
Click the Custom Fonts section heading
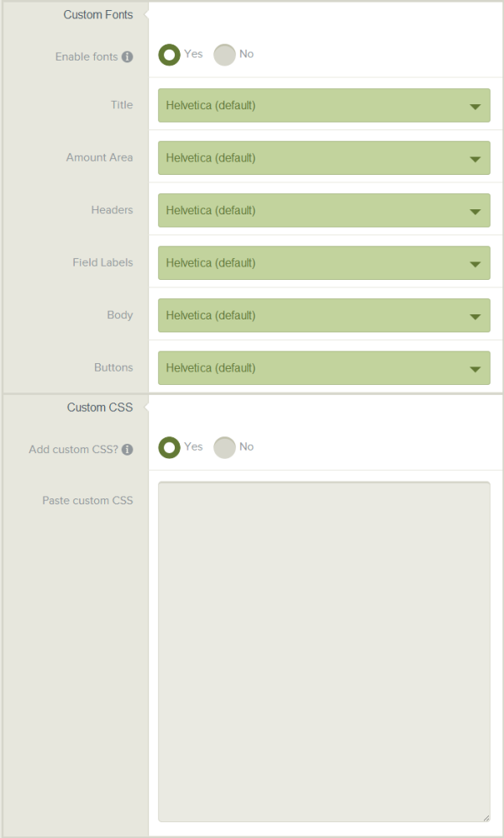[98, 15]
